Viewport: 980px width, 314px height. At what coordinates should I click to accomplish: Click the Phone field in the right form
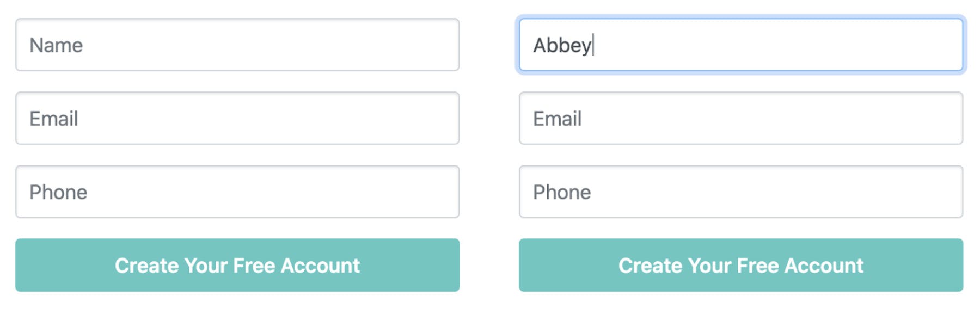point(740,192)
